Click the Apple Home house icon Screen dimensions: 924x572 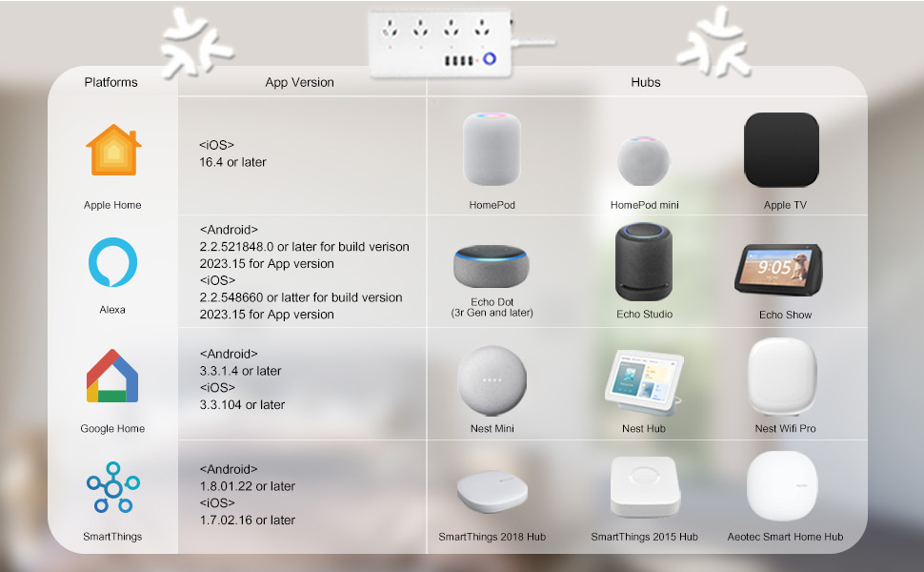coord(113,150)
